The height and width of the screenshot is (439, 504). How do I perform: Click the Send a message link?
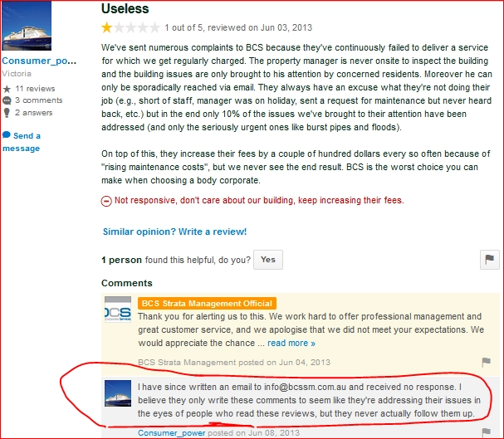click(x=22, y=142)
